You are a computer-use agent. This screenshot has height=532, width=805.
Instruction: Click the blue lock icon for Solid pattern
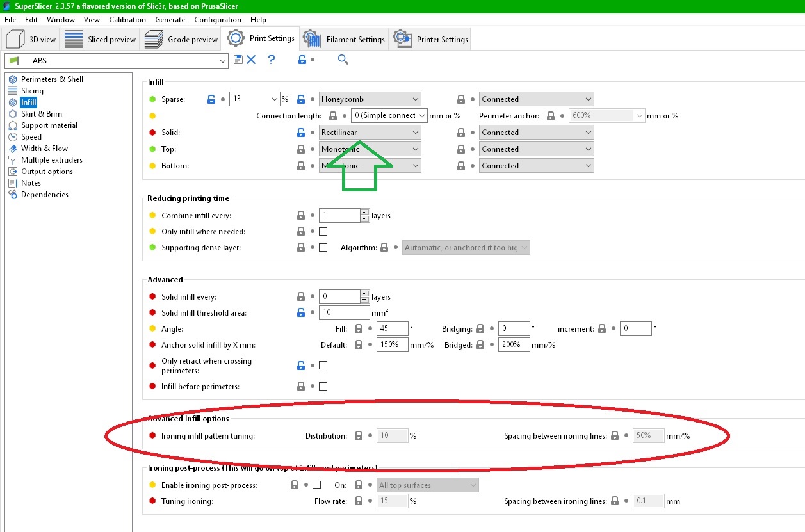point(301,133)
